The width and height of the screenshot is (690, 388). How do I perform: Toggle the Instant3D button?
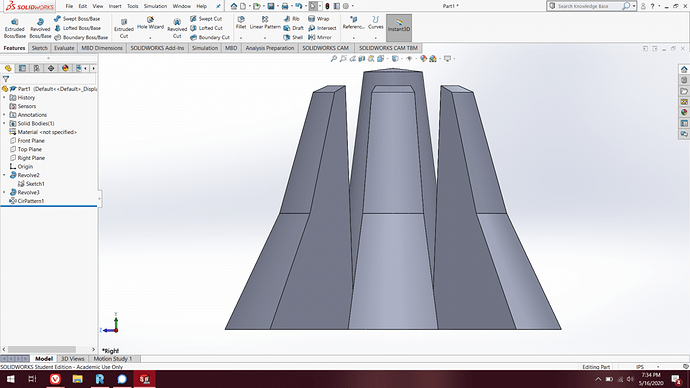(x=399, y=28)
